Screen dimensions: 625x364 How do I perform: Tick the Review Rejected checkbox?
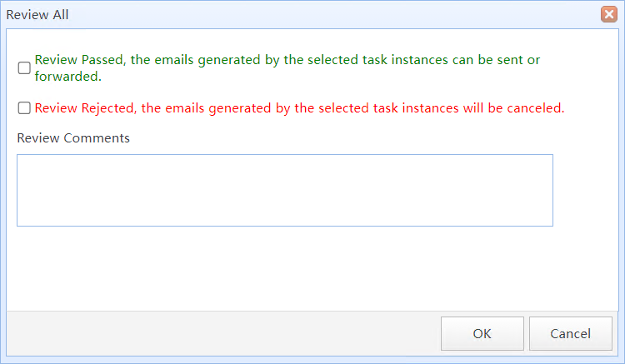(x=24, y=108)
